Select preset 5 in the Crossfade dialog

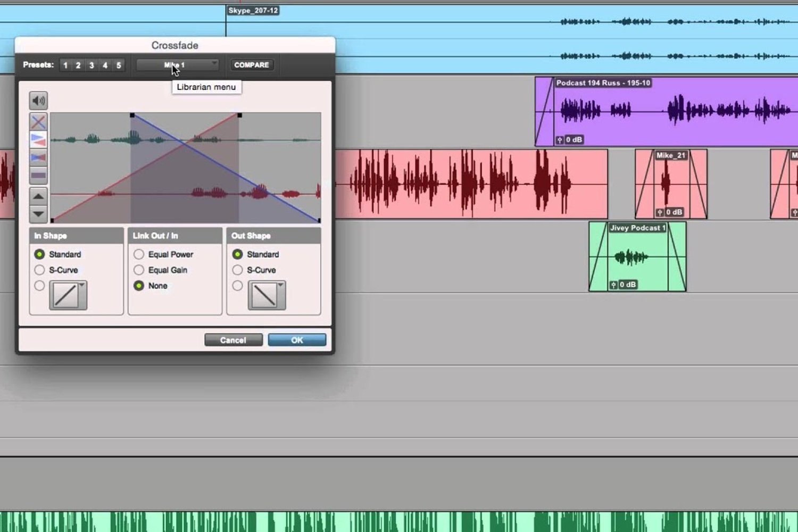point(118,65)
